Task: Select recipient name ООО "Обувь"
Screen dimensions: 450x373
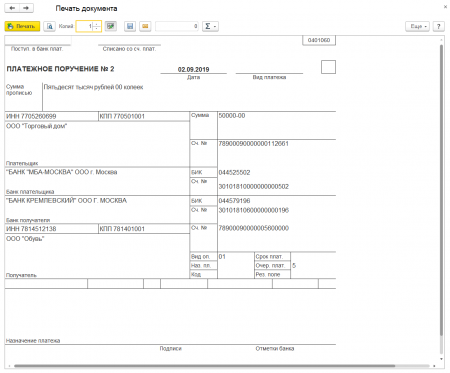Action: coord(25,239)
